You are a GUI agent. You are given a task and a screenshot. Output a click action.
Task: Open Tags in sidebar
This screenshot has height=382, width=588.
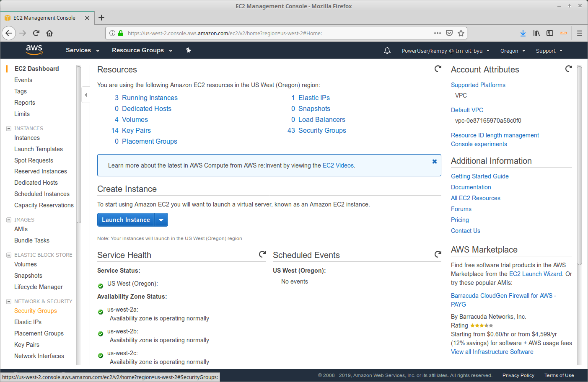20,91
